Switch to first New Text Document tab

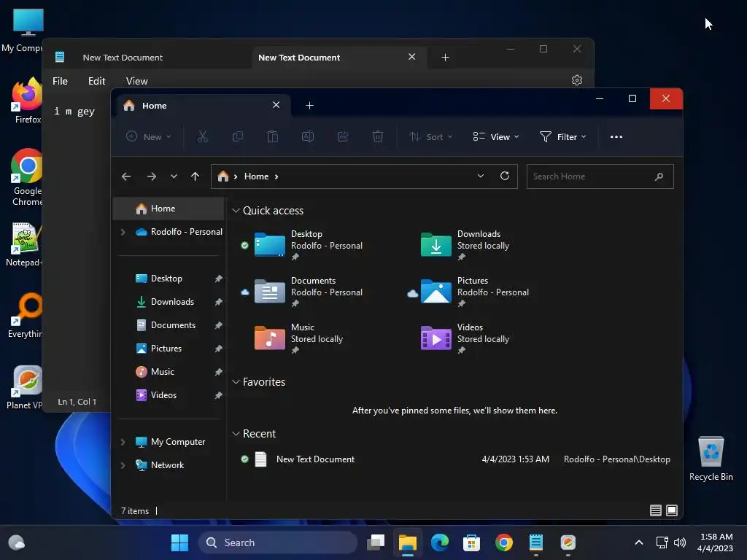tap(123, 58)
